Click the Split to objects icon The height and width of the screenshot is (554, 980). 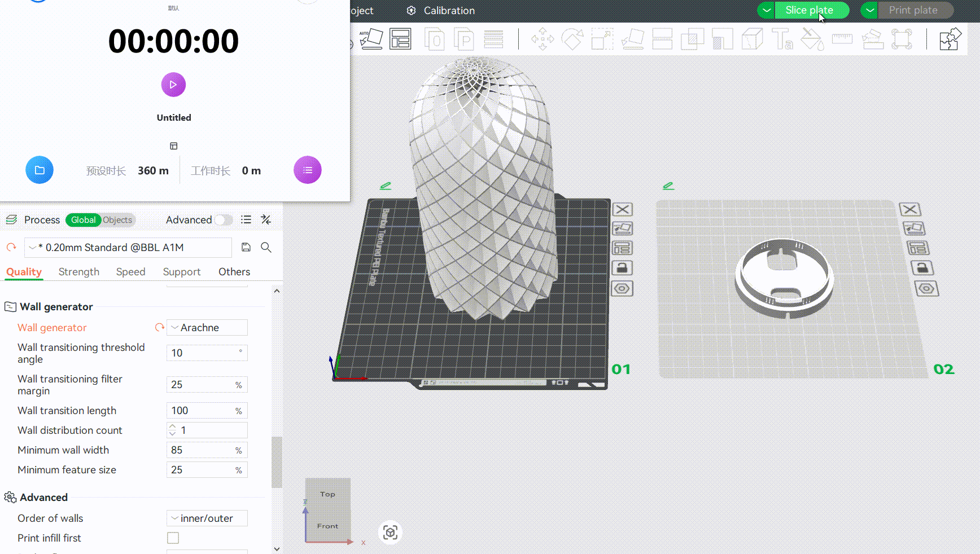pos(435,39)
